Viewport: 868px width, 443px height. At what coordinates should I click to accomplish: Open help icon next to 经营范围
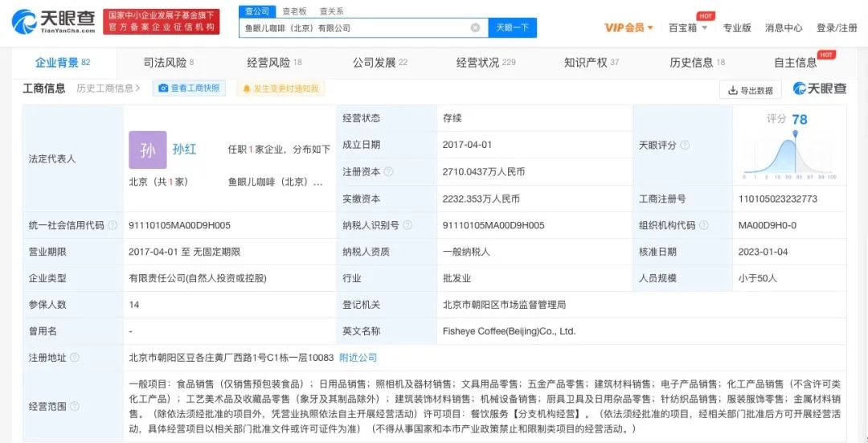coord(75,407)
